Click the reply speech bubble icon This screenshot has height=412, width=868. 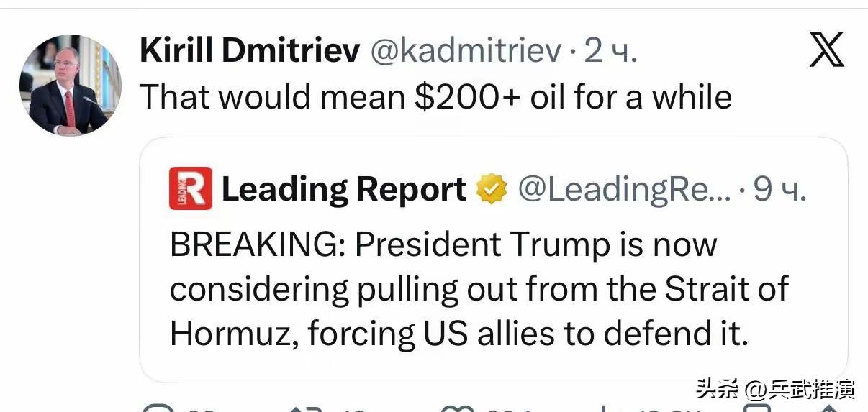tap(158, 408)
